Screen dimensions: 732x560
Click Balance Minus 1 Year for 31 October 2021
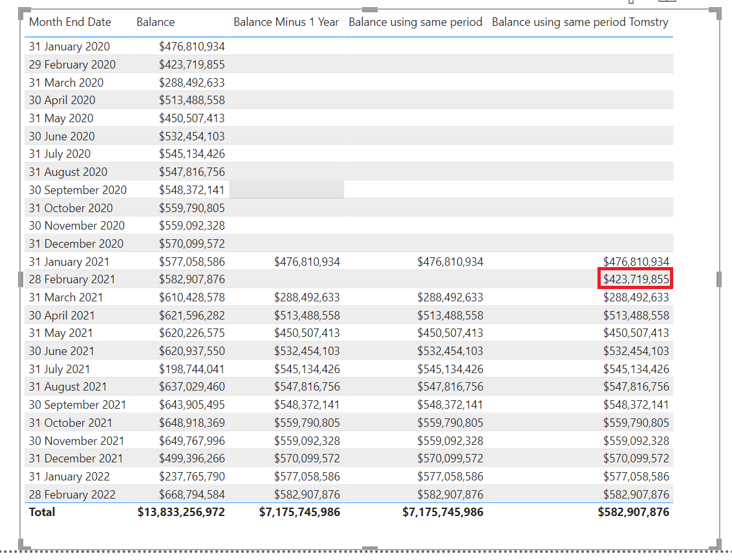click(x=307, y=423)
